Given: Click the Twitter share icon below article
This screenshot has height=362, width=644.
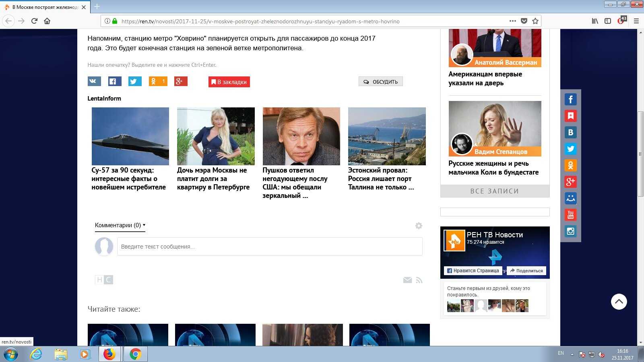Looking at the screenshot, I should click(x=135, y=82).
